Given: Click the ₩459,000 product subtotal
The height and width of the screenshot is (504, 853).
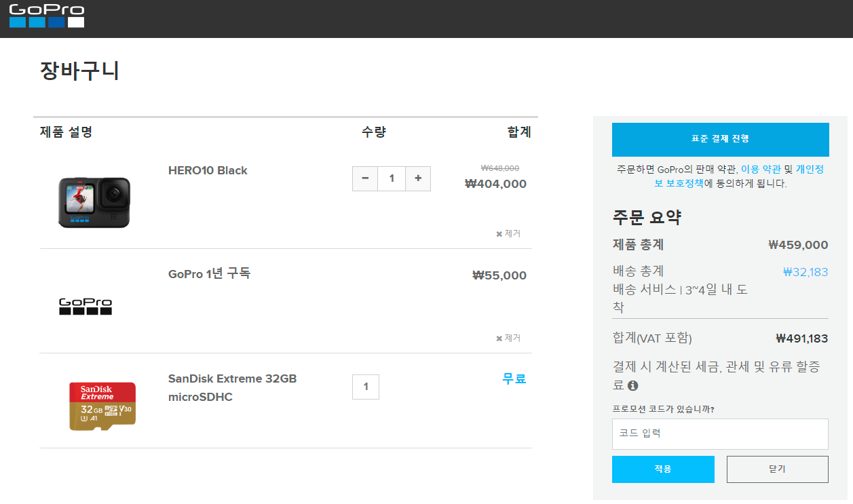Looking at the screenshot, I should click(x=798, y=245).
